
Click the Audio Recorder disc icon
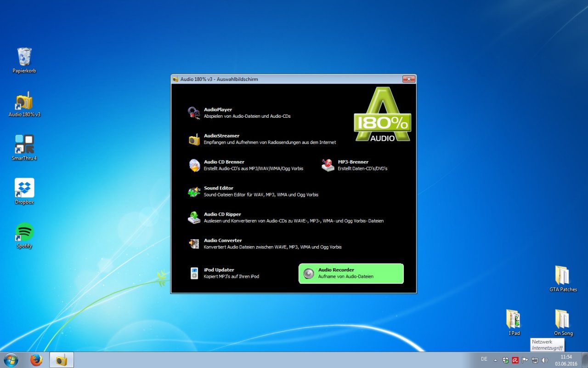coord(309,273)
